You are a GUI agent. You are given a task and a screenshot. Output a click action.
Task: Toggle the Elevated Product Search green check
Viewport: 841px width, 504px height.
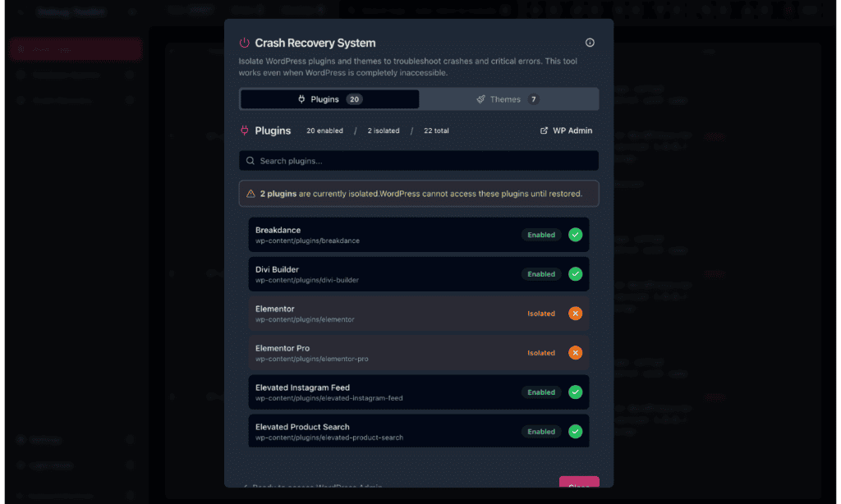click(575, 432)
